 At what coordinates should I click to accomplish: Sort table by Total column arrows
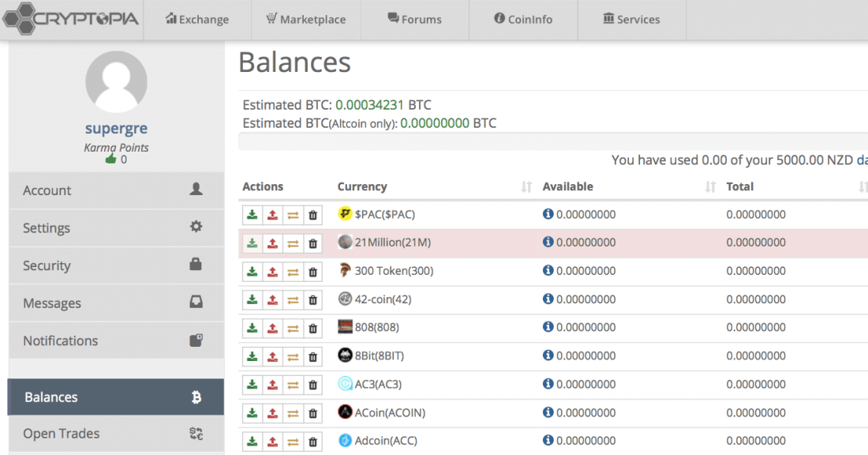pos(862,187)
